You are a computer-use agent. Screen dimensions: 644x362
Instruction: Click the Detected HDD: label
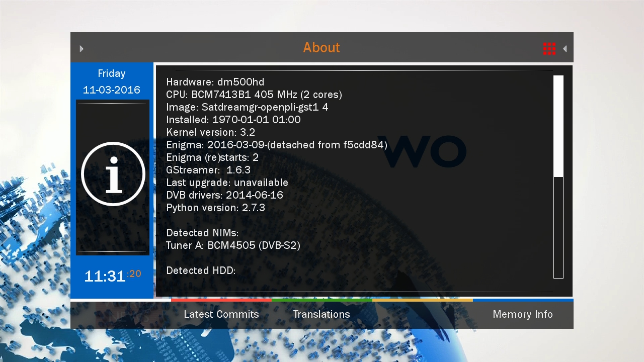tap(201, 270)
